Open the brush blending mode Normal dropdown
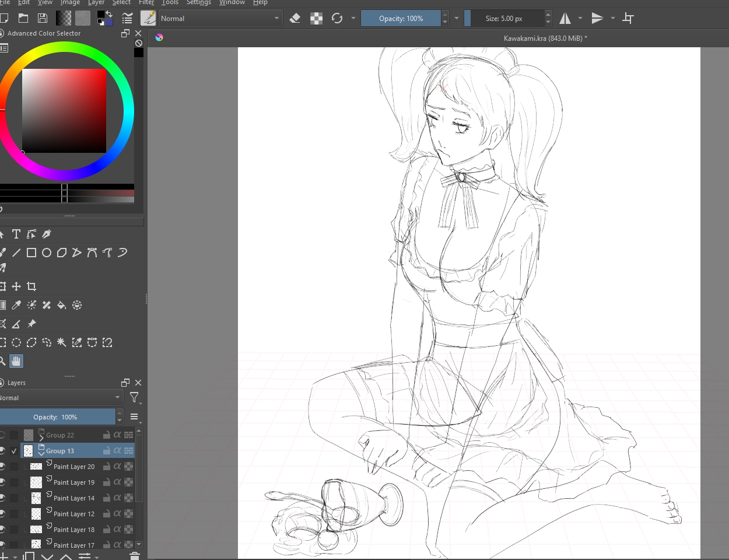 tap(220, 19)
